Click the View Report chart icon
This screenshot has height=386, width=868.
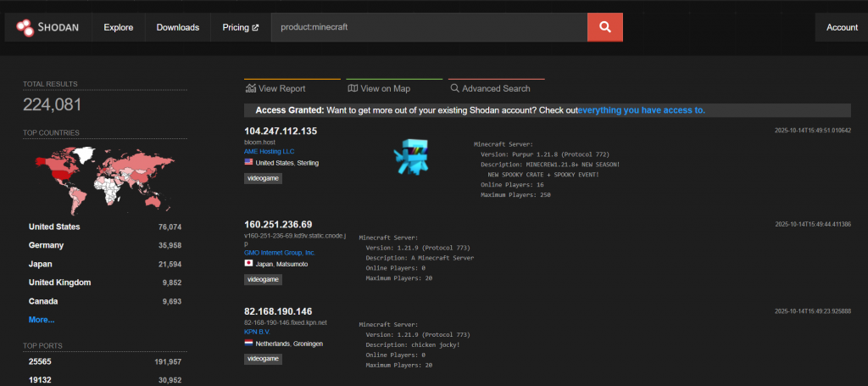coord(251,88)
